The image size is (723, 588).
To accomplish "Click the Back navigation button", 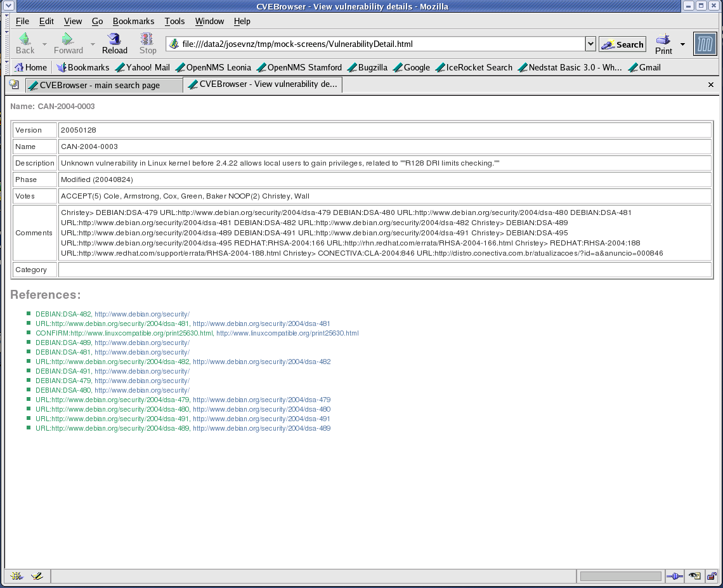I will point(25,44).
